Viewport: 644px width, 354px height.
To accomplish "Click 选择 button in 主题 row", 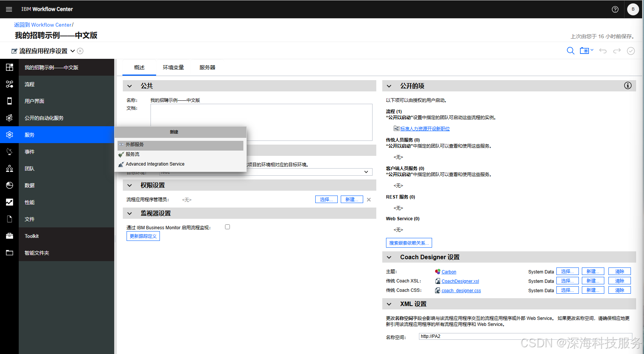I will (568, 271).
